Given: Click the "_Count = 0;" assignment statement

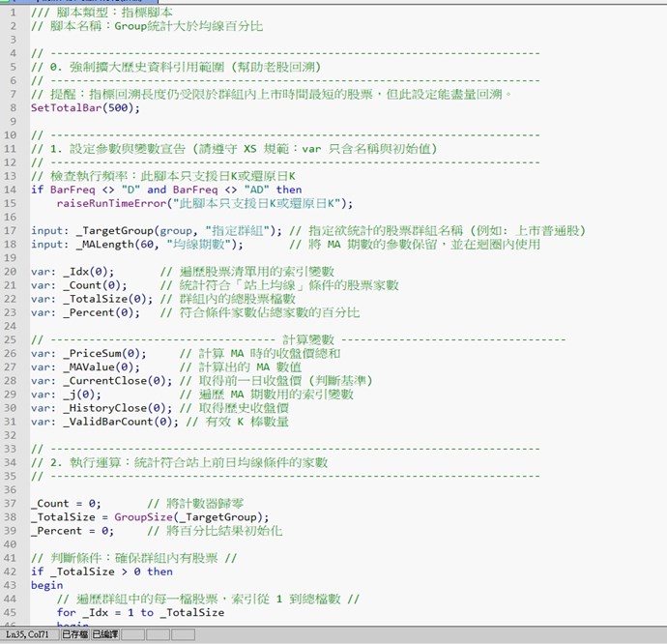Looking at the screenshot, I should [66, 504].
